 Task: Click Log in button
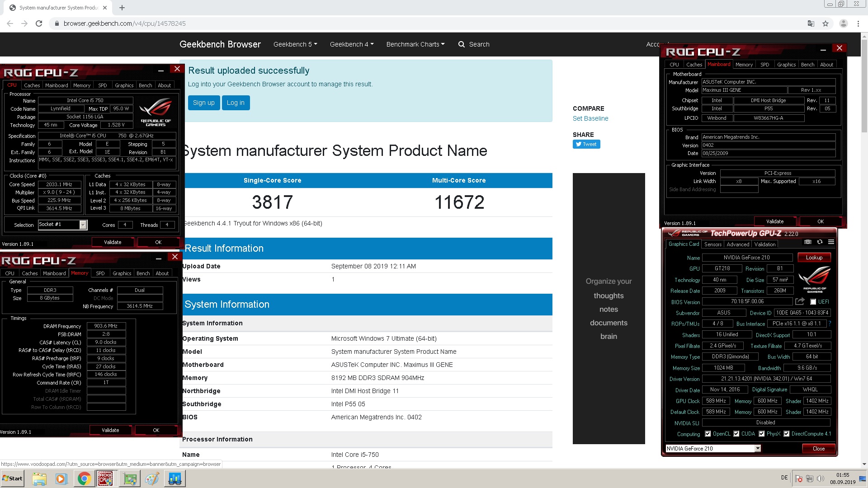[x=236, y=103]
